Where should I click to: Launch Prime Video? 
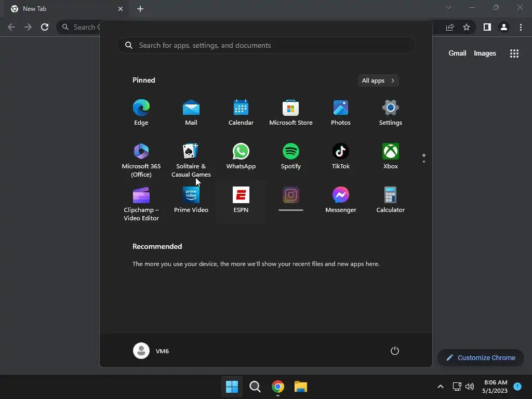coord(191,200)
